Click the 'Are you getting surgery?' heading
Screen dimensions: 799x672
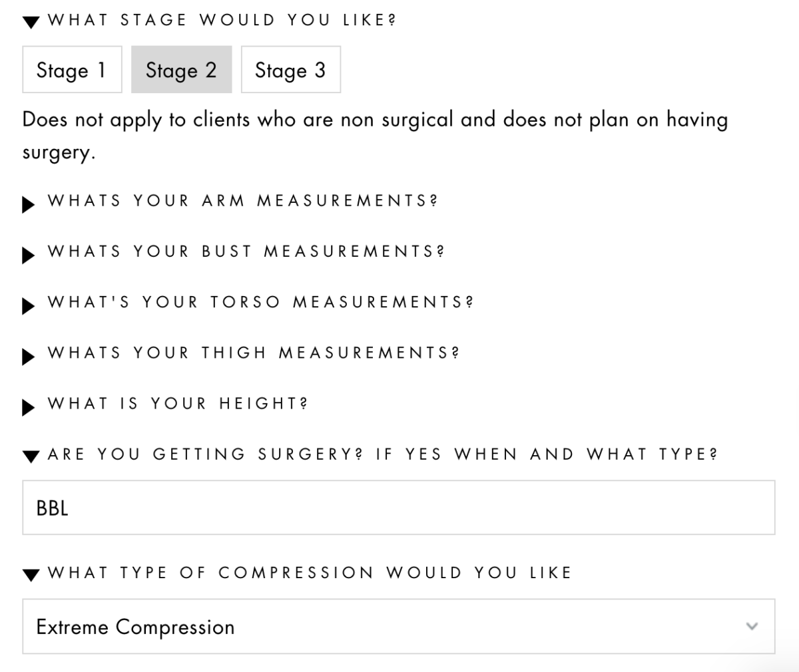(382, 454)
